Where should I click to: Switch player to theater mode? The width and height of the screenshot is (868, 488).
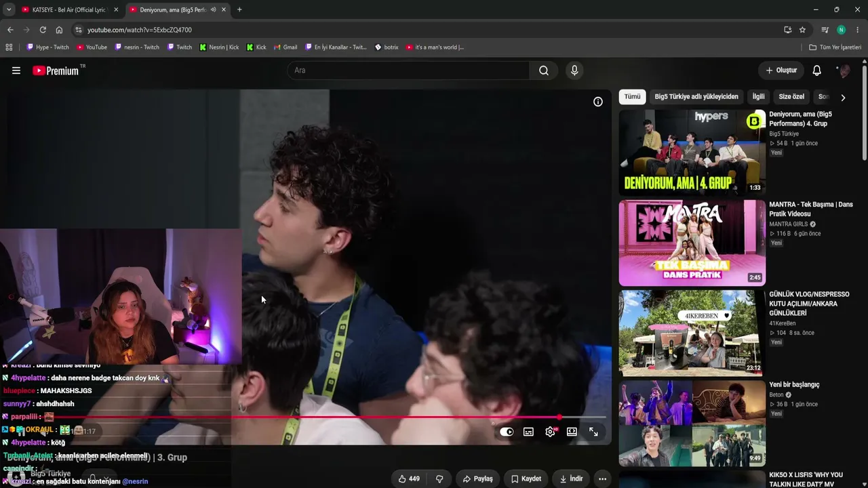(x=572, y=432)
